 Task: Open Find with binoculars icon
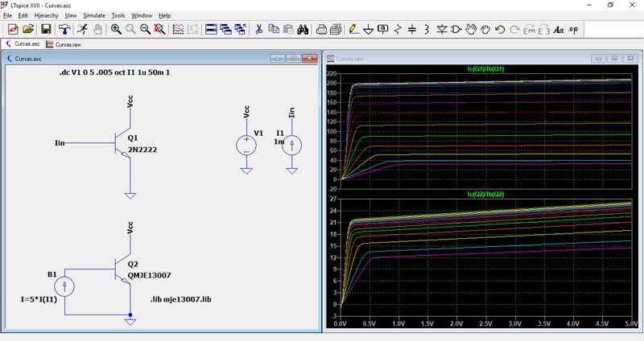303,29
